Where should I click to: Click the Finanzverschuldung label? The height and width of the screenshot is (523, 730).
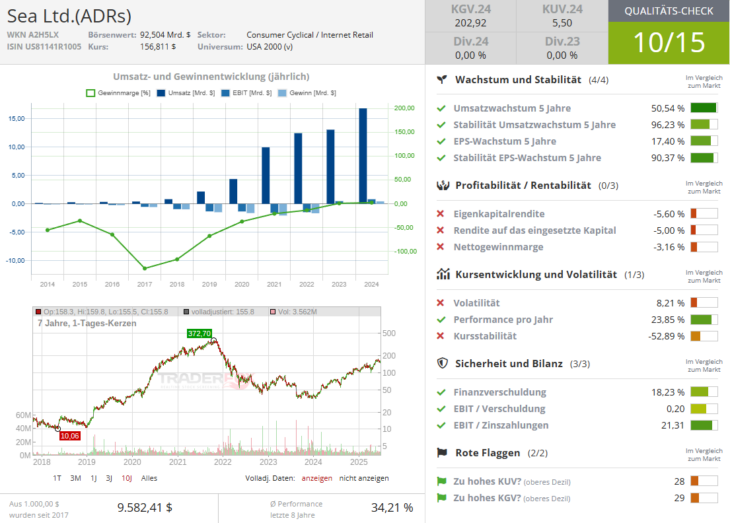point(500,392)
